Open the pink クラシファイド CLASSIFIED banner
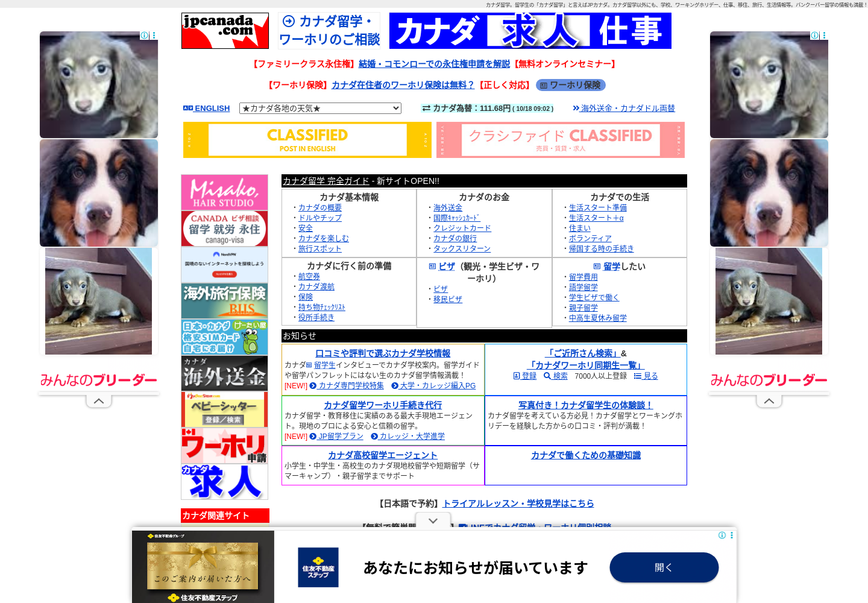The image size is (868, 603). [561, 140]
